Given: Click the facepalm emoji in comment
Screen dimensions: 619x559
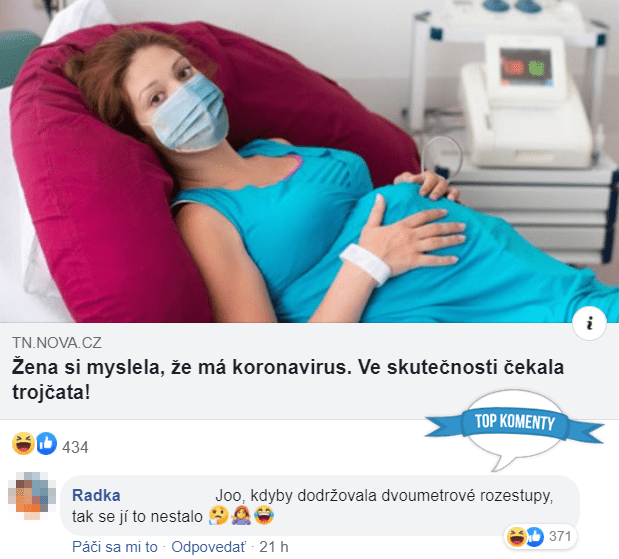Looking at the screenshot, I should pyautogui.click(x=241, y=515).
